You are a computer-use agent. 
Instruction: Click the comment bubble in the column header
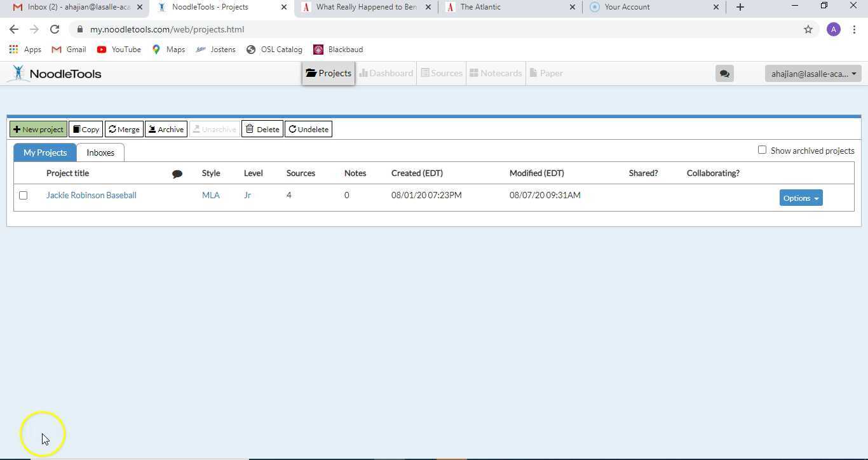click(x=177, y=173)
